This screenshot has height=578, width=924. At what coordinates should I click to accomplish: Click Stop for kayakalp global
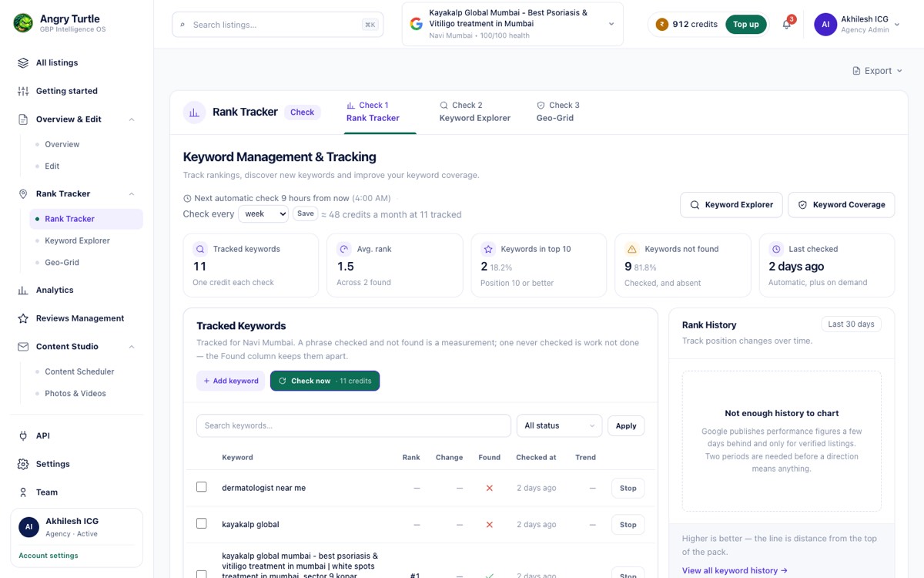point(628,525)
